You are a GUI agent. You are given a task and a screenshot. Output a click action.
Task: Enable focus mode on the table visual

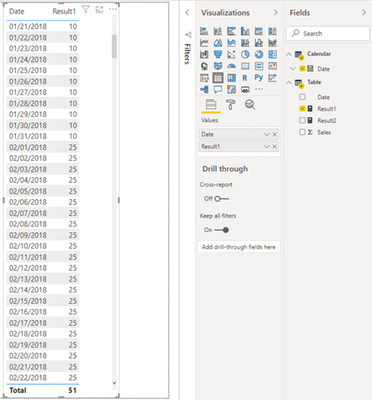(x=99, y=10)
